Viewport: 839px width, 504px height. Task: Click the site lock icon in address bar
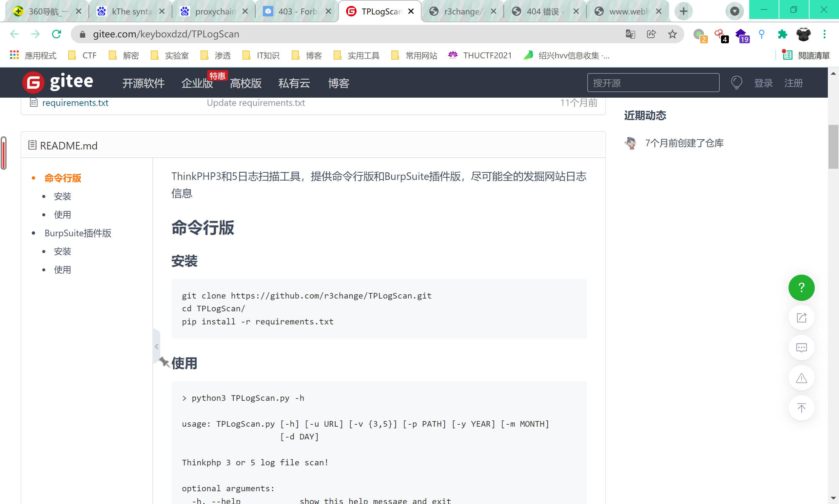(x=82, y=34)
